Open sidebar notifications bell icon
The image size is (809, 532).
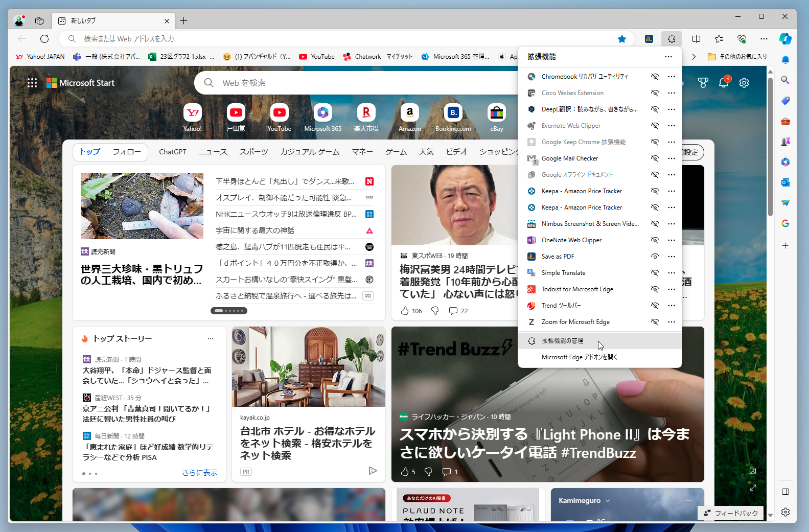point(785,60)
